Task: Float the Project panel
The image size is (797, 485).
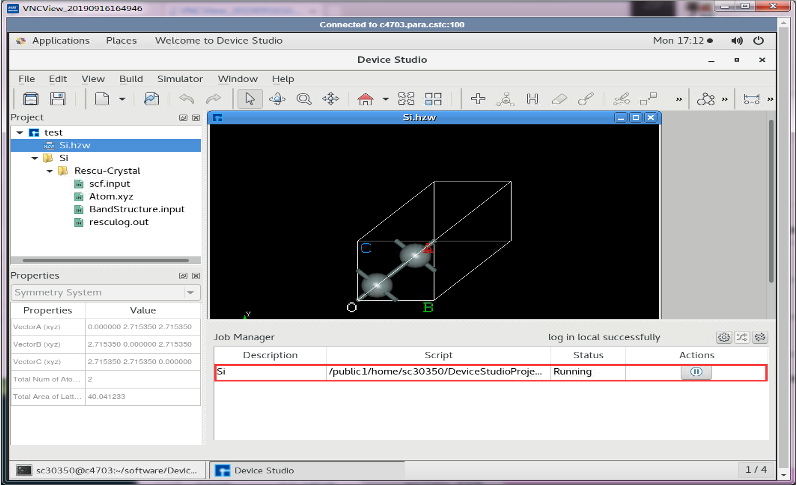Action: click(182, 118)
